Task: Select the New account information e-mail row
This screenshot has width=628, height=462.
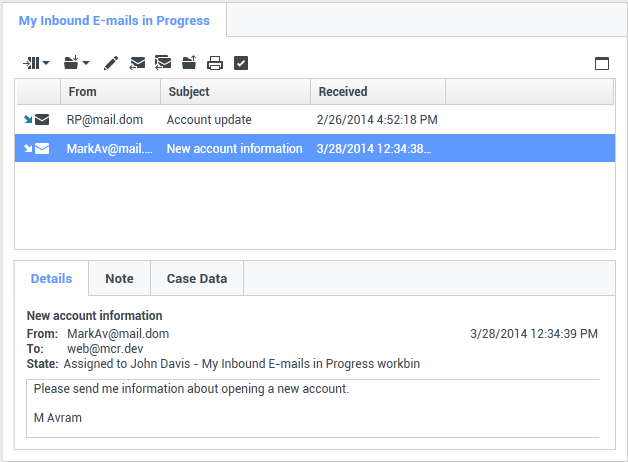Action: [x=234, y=149]
